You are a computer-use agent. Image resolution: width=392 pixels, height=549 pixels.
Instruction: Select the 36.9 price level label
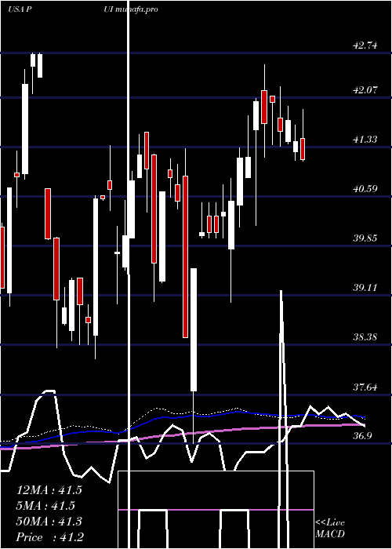365,435
